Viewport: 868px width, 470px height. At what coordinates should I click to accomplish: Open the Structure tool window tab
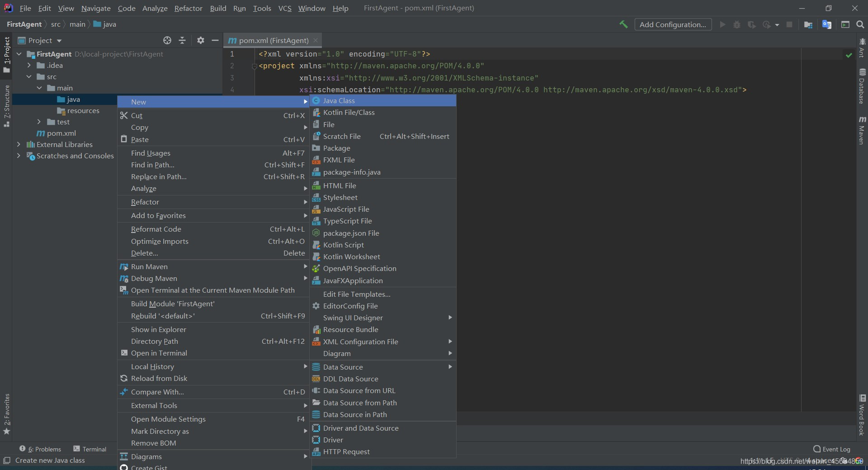(x=6, y=106)
